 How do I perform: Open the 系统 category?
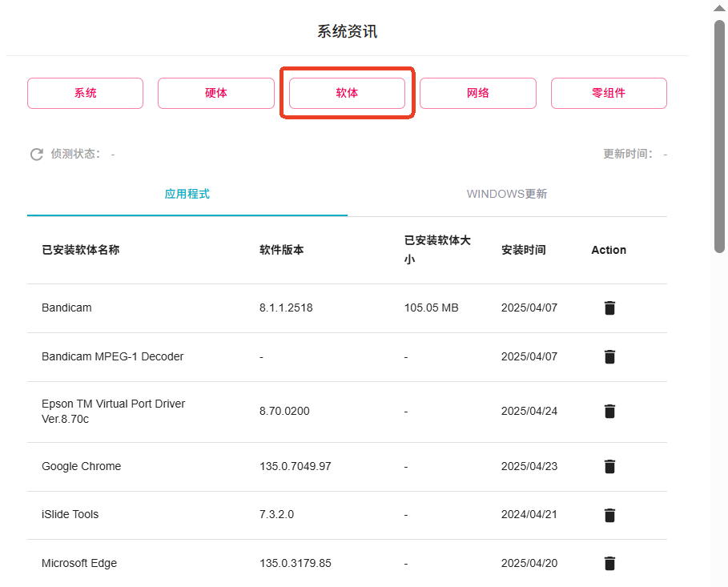coord(86,94)
